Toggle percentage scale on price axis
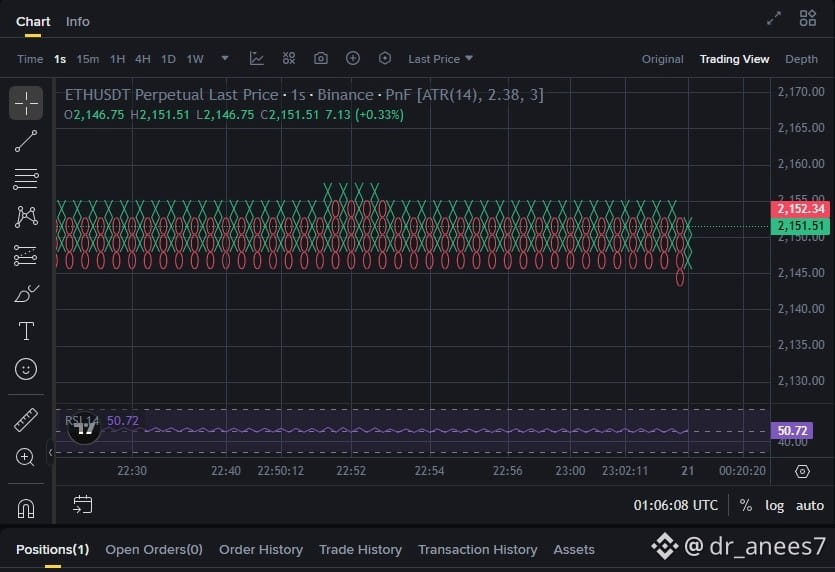835x572 pixels. point(746,506)
